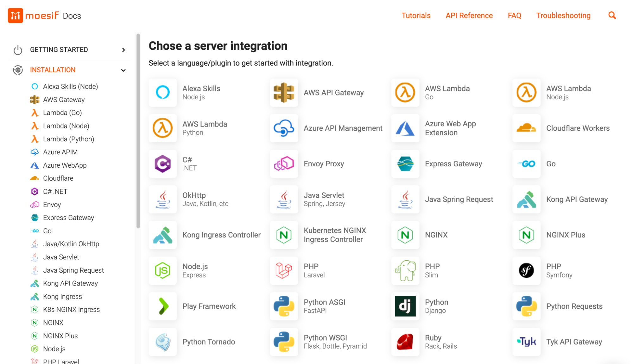The image size is (633, 364).
Task: Open the PHP Slim elephant card icon
Action: pyautogui.click(x=405, y=270)
